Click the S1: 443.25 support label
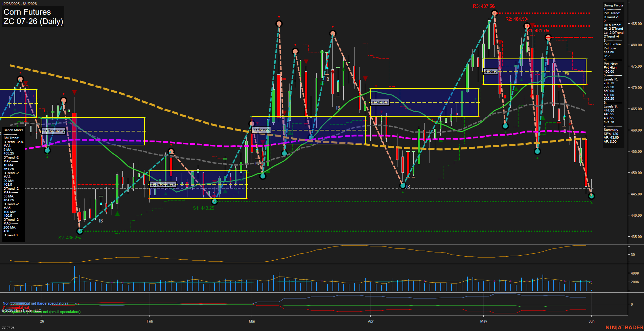Screen dimensions: 644x331 click(x=204, y=208)
